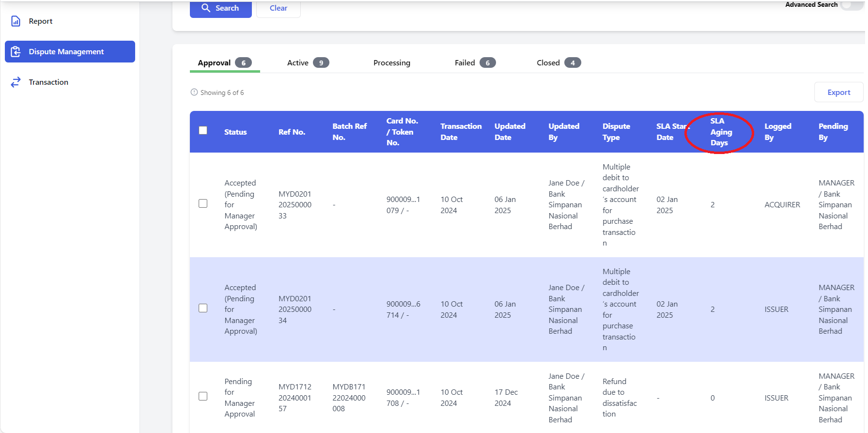Click the Status column header
The width and height of the screenshot is (868, 433).
tap(235, 132)
